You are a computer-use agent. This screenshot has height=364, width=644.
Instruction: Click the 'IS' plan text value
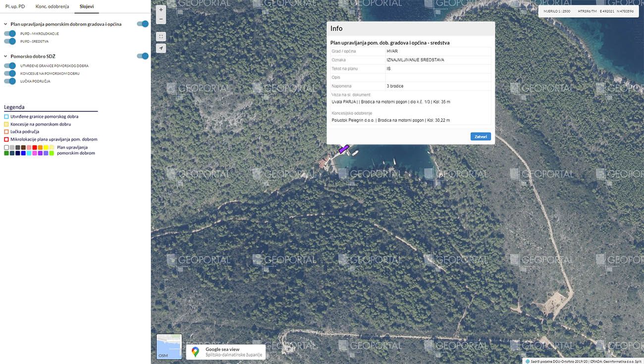(389, 69)
